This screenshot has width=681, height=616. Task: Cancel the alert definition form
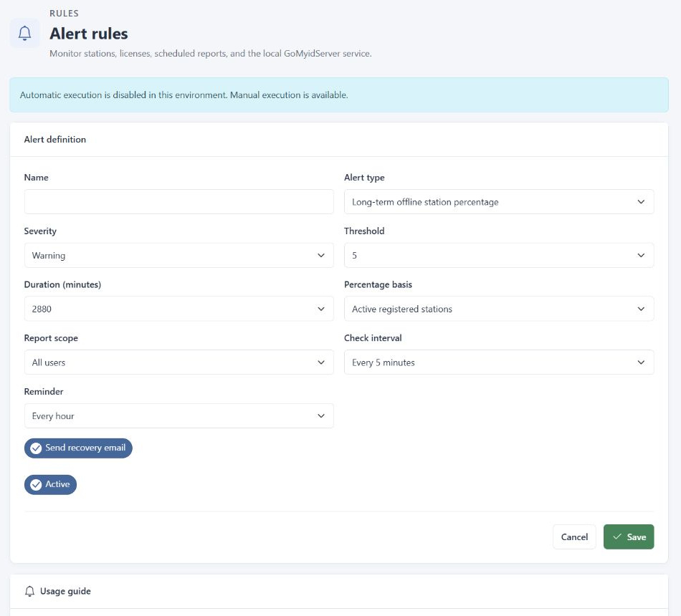click(x=574, y=537)
